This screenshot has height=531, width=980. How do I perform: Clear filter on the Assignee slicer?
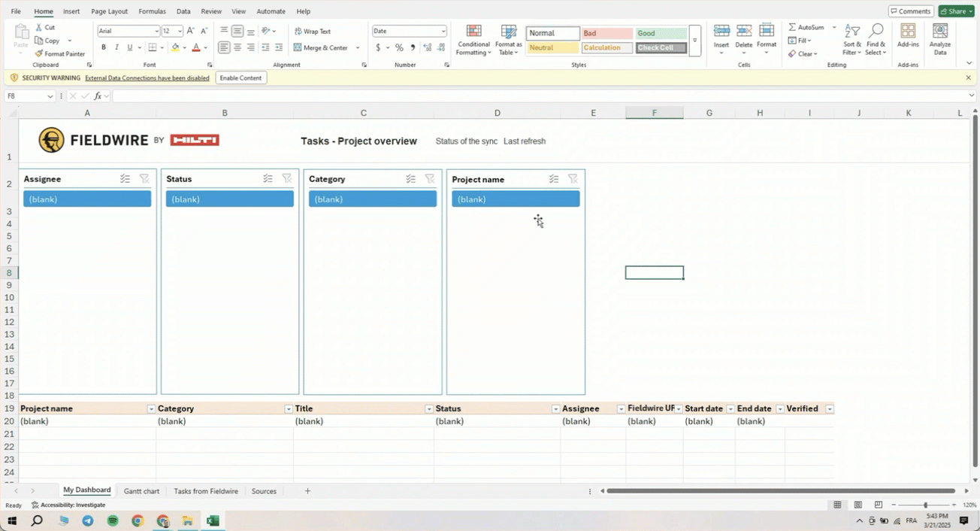(144, 179)
